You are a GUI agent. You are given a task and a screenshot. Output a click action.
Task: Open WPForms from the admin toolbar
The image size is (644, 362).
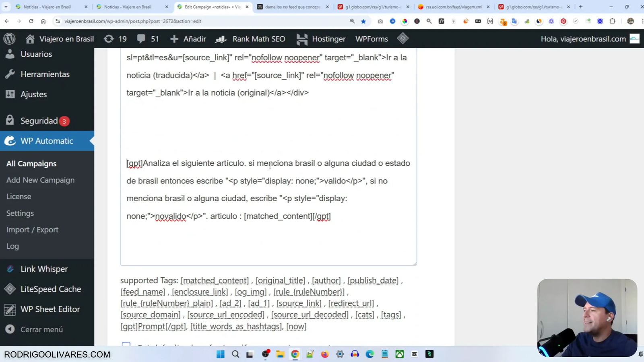(x=371, y=39)
